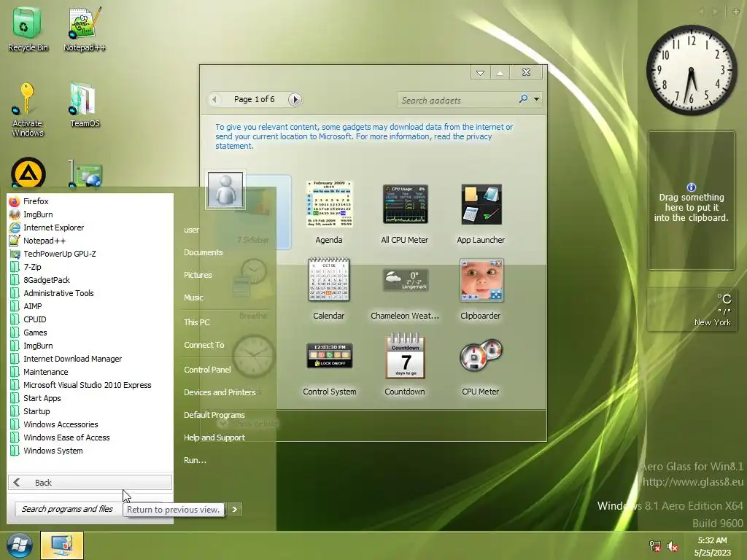Choose the CPU Meter gadget

pos(480,365)
